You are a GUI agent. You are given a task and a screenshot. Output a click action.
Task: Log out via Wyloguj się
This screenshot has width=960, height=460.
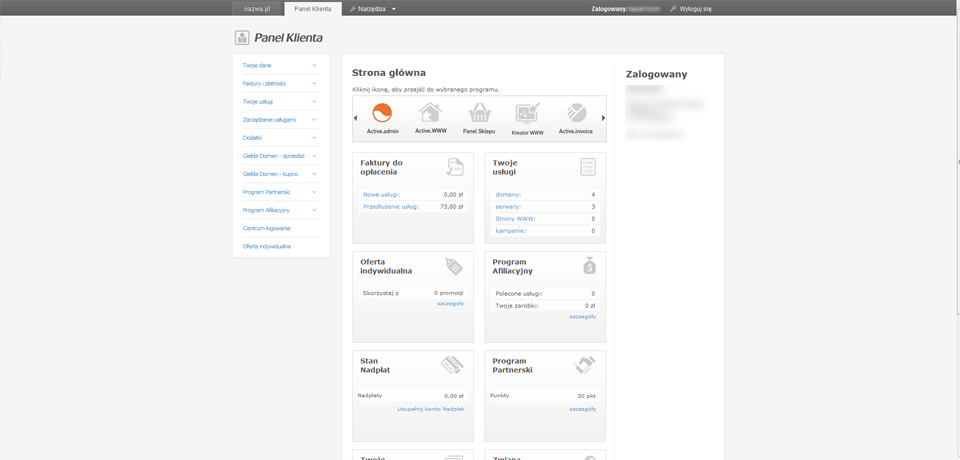696,9
